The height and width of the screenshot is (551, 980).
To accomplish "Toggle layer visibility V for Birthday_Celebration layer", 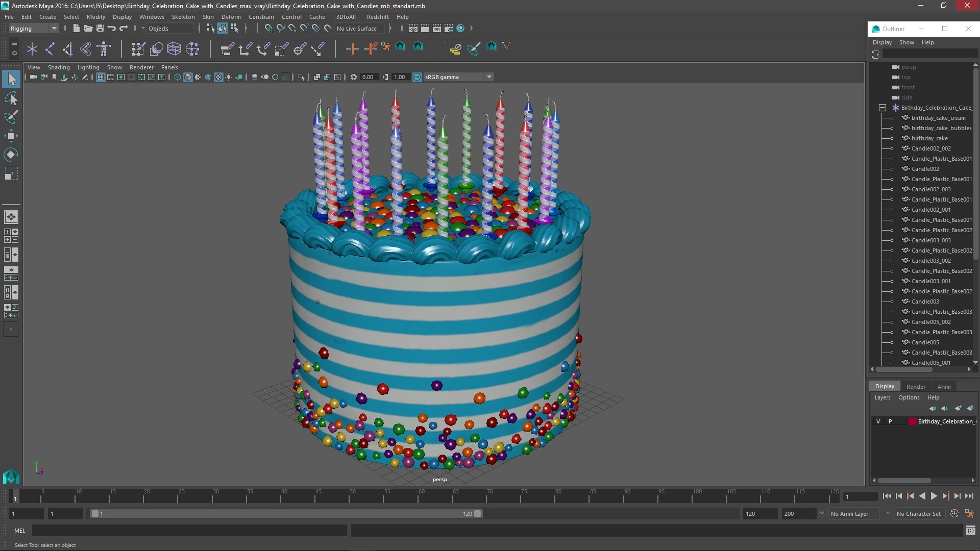I will click(x=878, y=421).
